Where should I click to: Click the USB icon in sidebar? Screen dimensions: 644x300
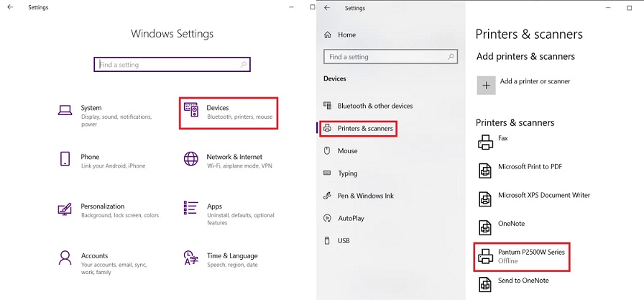[327, 240]
